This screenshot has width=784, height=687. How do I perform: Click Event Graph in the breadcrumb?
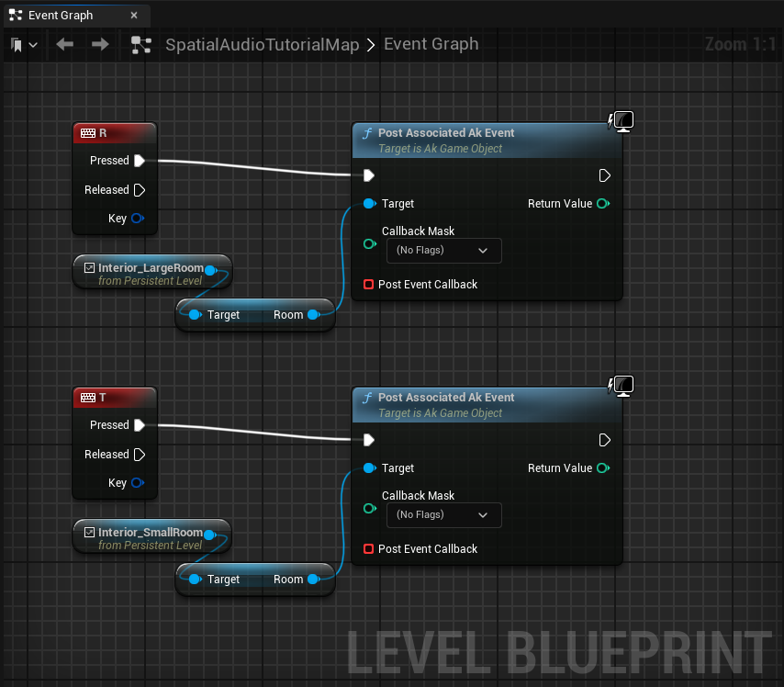(431, 44)
